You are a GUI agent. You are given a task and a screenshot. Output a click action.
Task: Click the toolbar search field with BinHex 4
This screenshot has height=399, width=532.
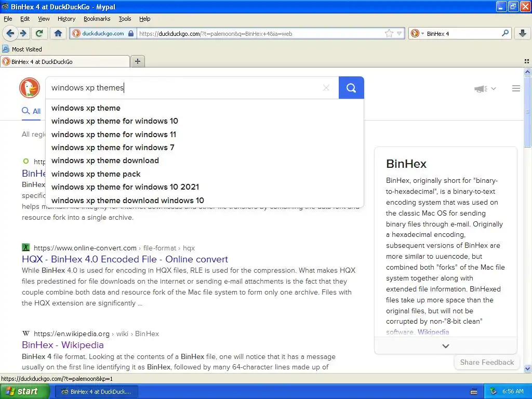click(462, 34)
